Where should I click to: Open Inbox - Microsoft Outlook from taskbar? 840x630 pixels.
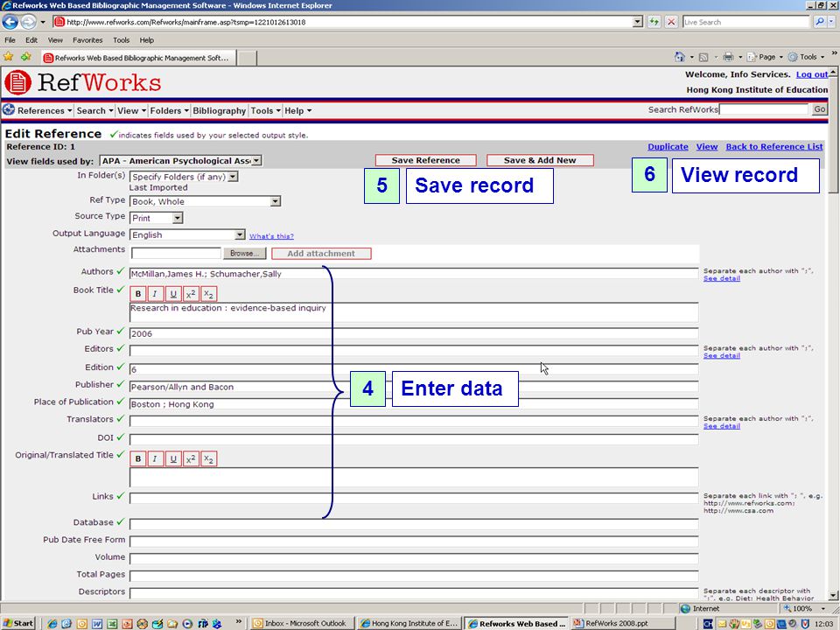302,623
